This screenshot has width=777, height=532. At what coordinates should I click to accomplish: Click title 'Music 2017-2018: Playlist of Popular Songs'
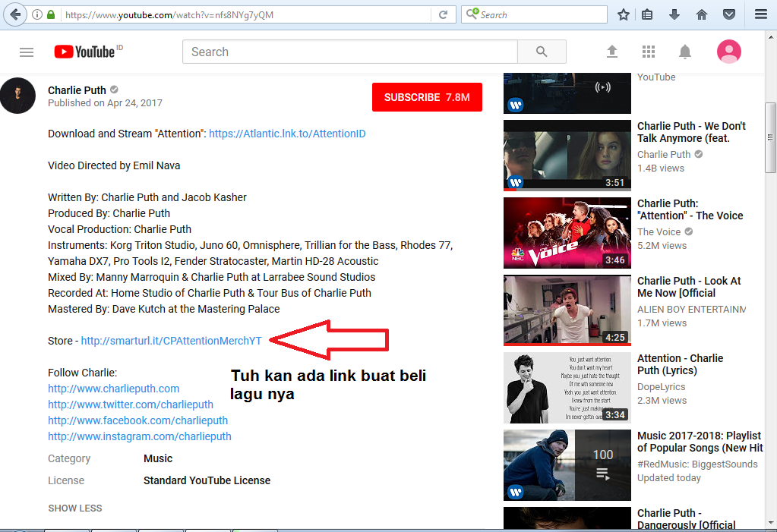(x=700, y=442)
